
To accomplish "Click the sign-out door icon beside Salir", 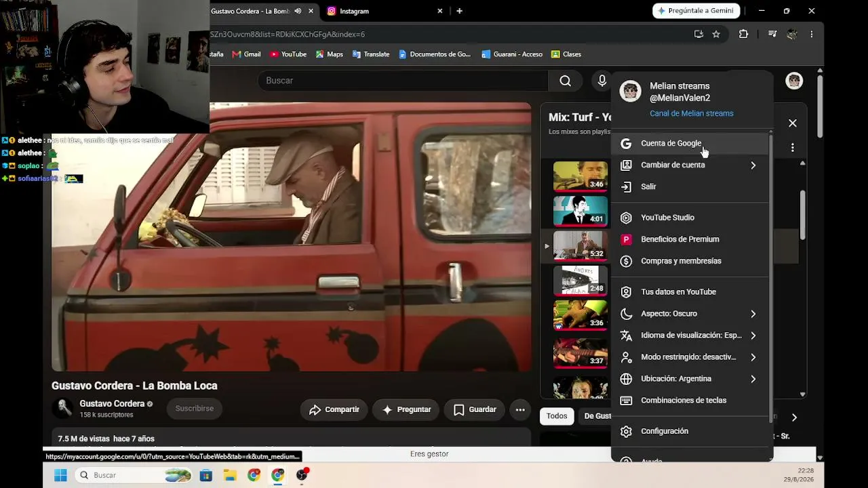I will point(626,186).
